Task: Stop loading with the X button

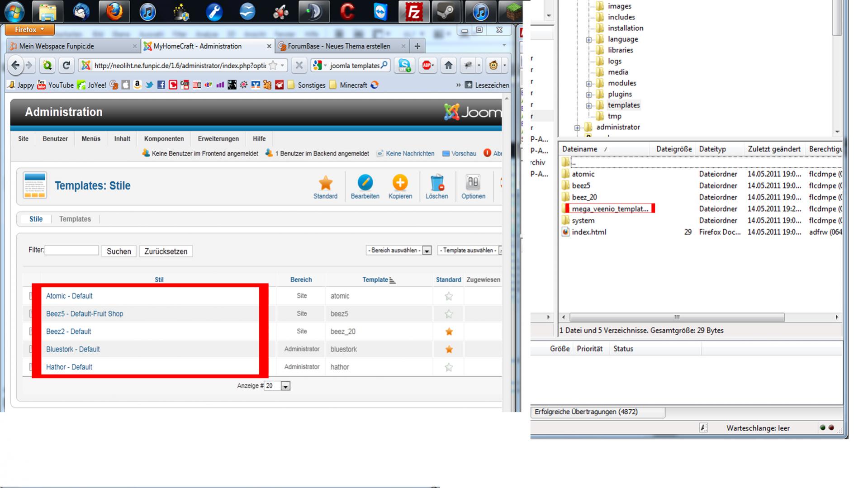Action: 299,66
